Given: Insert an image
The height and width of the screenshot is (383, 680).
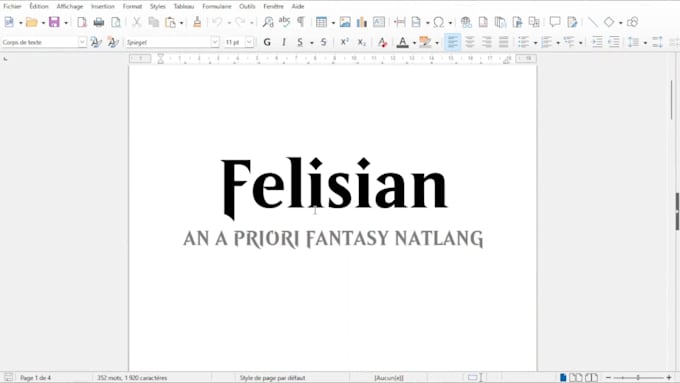Looking at the screenshot, I should click(x=345, y=22).
